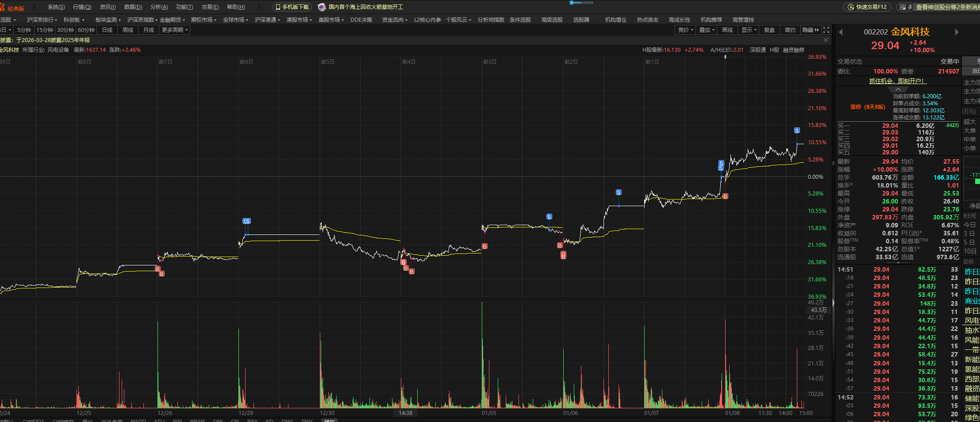Switch to 简约 simple view
The image size is (980, 422).
pos(790,30)
